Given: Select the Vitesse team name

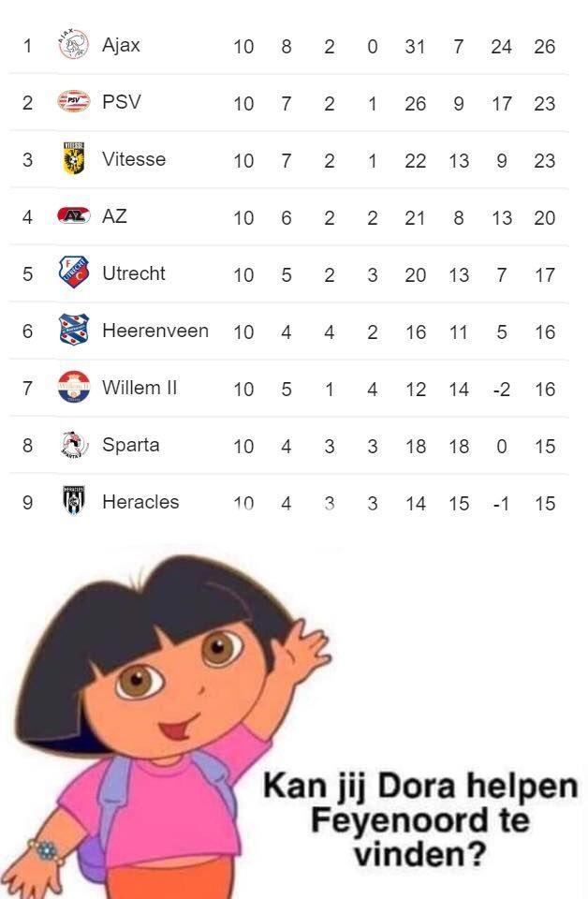Looking at the screenshot, I should (x=134, y=159).
